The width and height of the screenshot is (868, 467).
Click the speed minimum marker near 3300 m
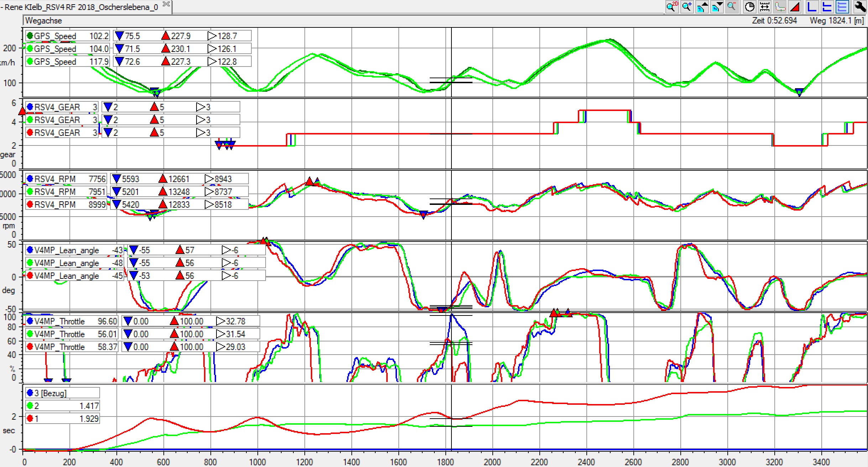pos(799,92)
